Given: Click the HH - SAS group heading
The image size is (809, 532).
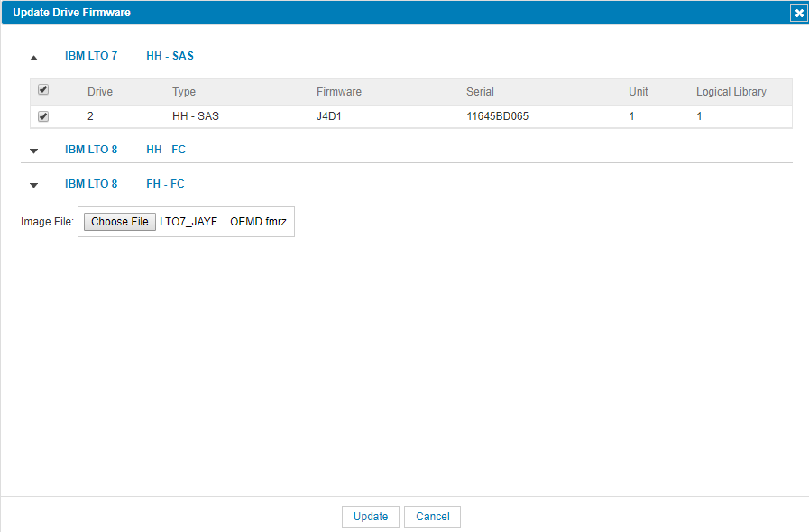Looking at the screenshot, I should click(170, 56).
